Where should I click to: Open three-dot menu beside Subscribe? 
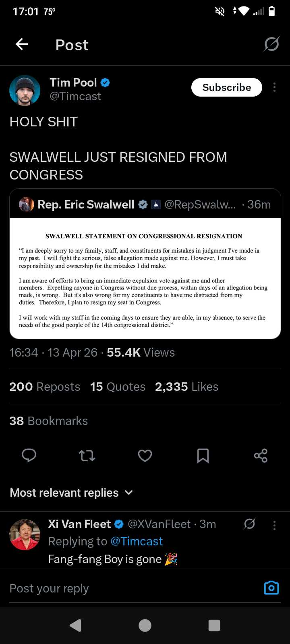(x=274, y=87)
